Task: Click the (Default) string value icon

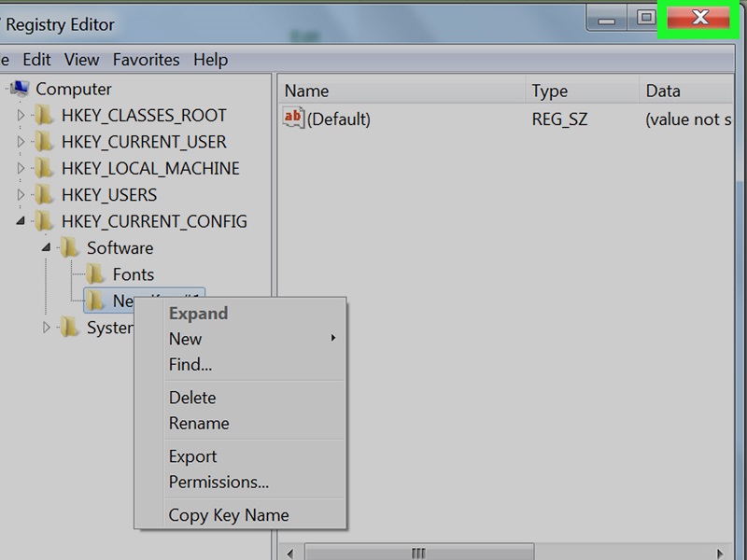Action: 293,118
